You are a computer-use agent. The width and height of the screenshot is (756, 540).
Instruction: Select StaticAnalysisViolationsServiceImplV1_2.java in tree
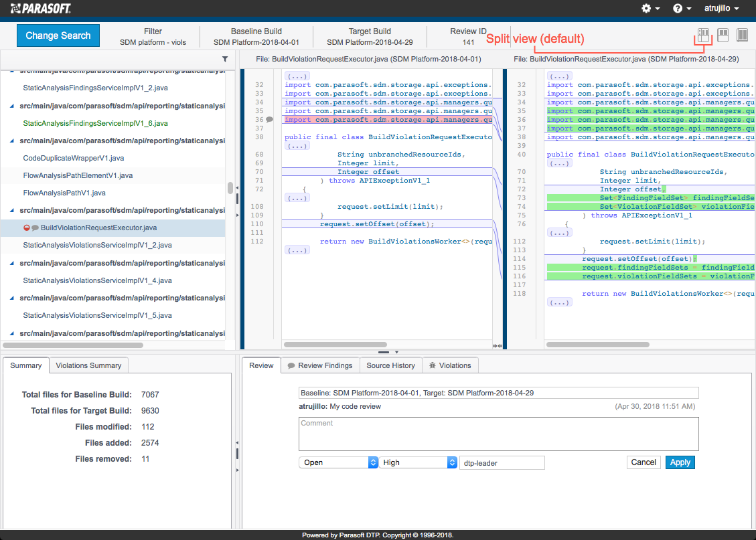pyautogui.click(x=97, y=245)
